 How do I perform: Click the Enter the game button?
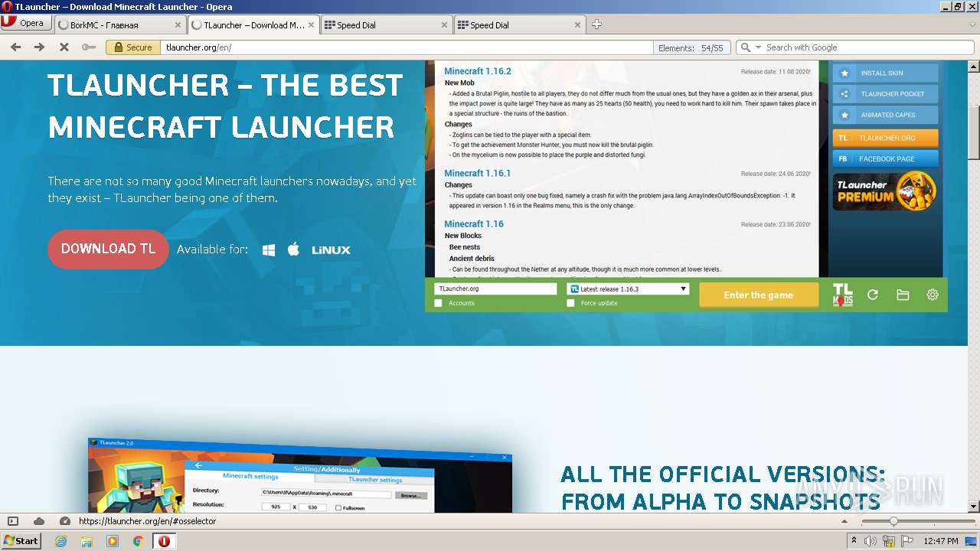pyautogui.click(x=759, y=295)
